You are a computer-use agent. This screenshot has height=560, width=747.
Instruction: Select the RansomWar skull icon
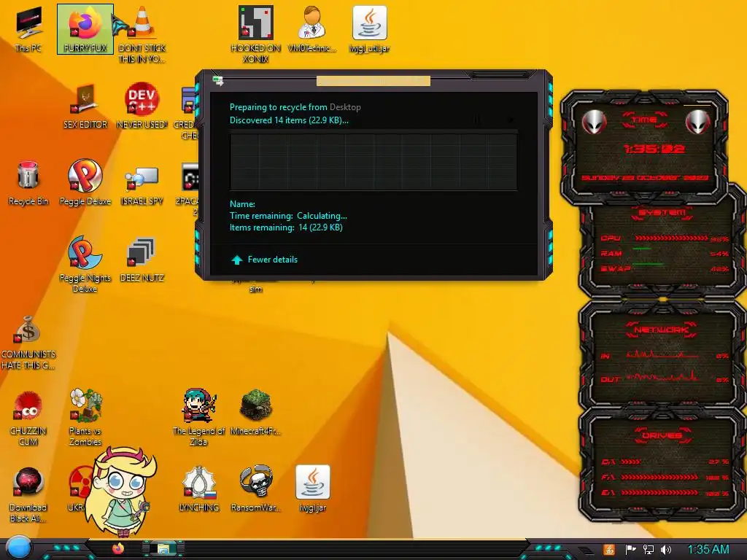pyautogui.click(x=255, y=489)
